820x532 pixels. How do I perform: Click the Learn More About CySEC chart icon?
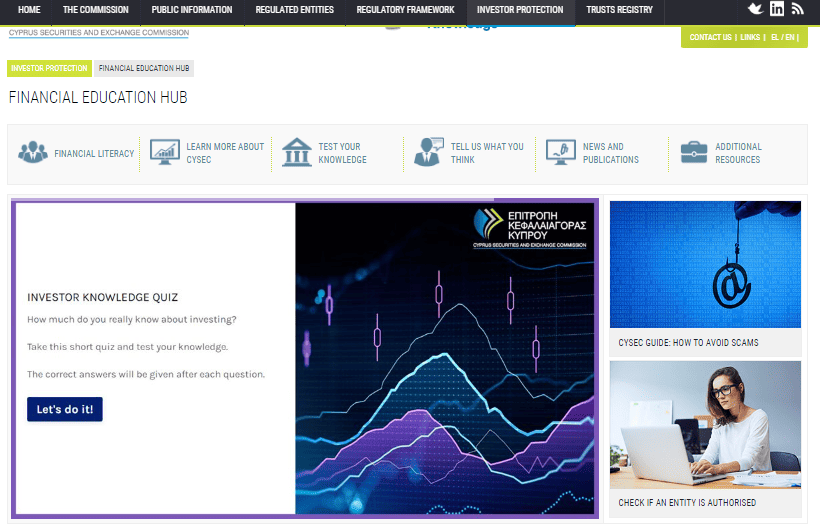[165, 153]
